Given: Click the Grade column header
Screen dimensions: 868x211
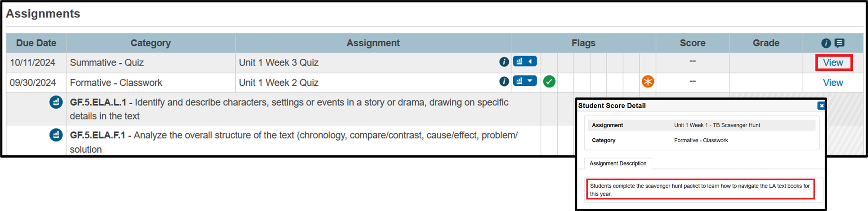Looking at the screenshot, I should point(766,43).
